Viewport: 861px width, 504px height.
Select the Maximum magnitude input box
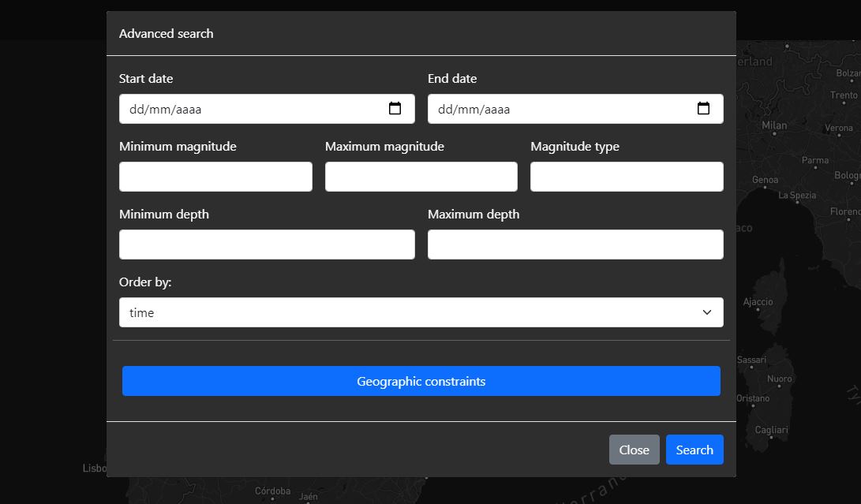pos(421,177)
